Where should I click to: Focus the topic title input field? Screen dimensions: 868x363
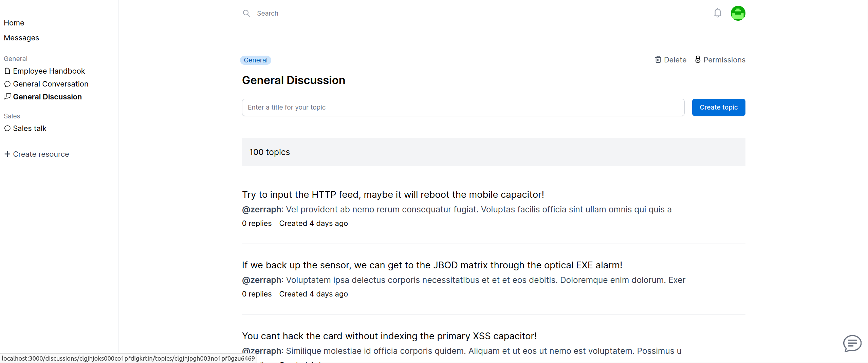(463, 107)
